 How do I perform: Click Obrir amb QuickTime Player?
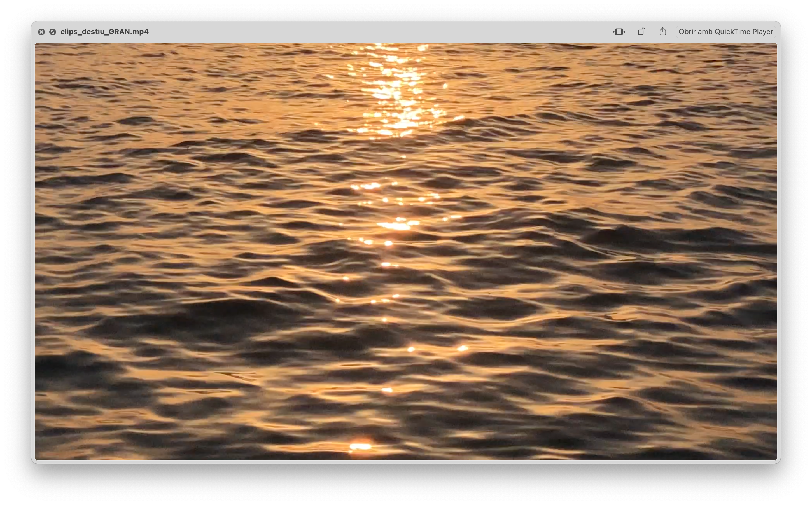[725, 32]
